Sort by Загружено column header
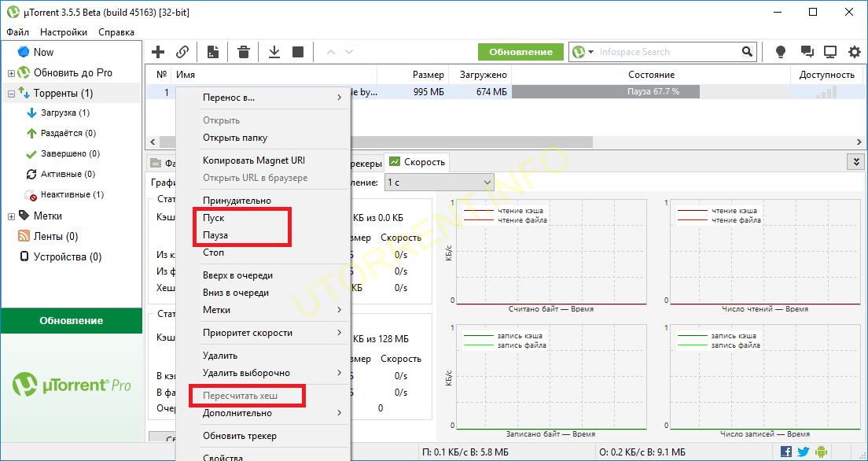Viewport: 868px width, 461px height. pos(480,75)
